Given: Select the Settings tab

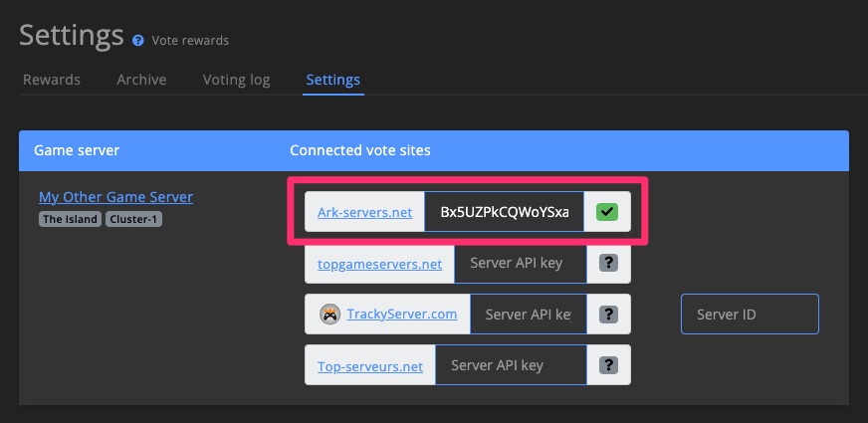Looking at the screenshot, I should tap(333, 80).
